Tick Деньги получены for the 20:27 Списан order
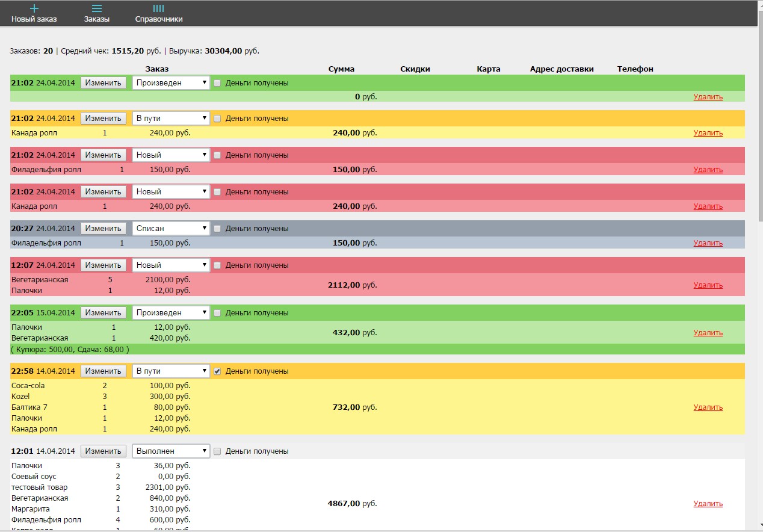 (218, 229)
